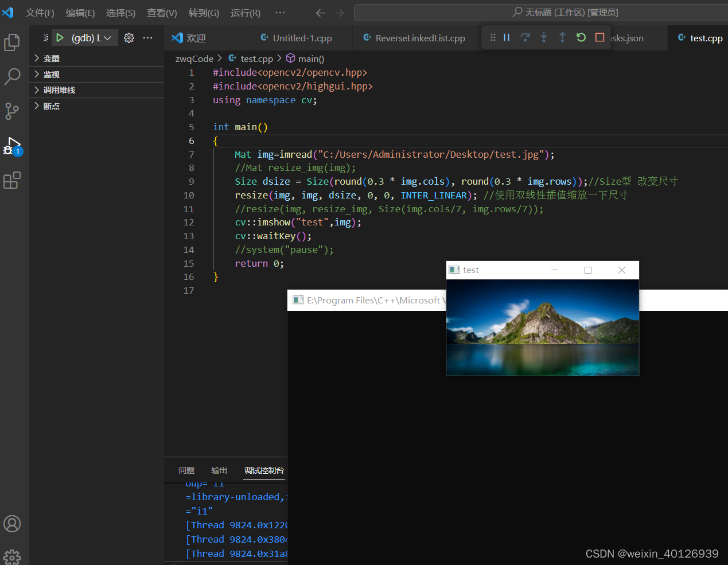The width and height of the screenshot is (728, 565).
Task: Expand the 监视 section
Action: (x=98, y=75)
